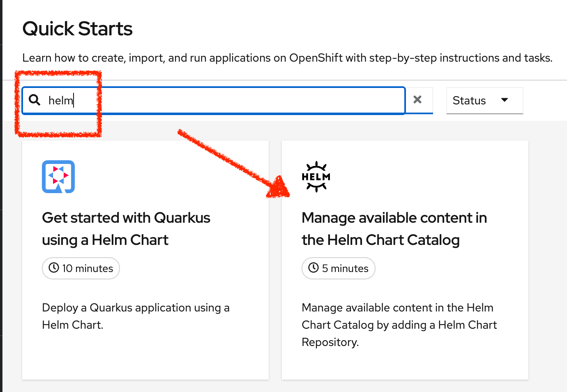Click the Status dropdown caret icon

tap(505, 100)
